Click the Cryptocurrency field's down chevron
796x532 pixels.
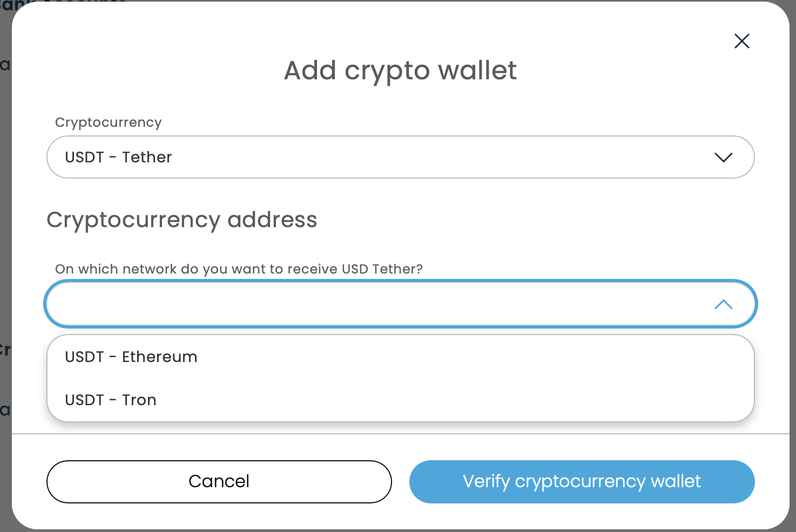pyautogui.click(x=723, y=157)
